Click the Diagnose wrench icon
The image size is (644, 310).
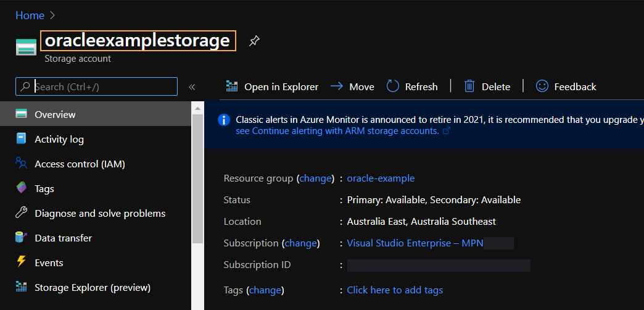[x=22, y=213]
